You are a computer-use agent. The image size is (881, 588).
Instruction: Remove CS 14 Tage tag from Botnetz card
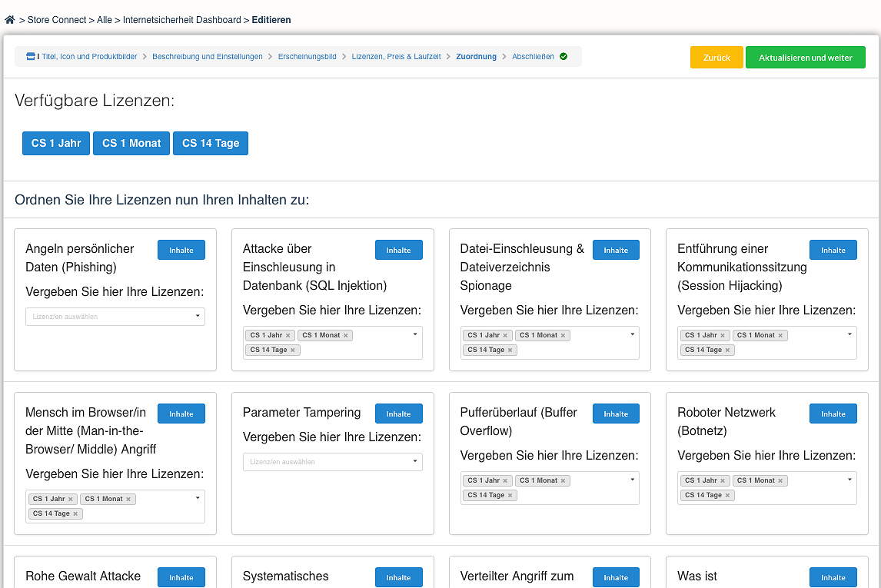[727, 496]
